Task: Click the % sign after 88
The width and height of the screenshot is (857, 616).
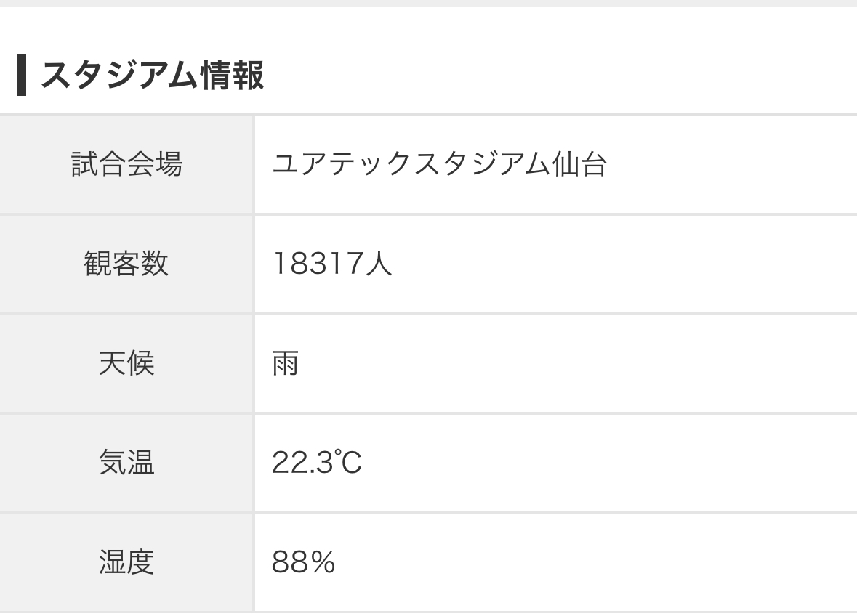Action: (322, 562)
